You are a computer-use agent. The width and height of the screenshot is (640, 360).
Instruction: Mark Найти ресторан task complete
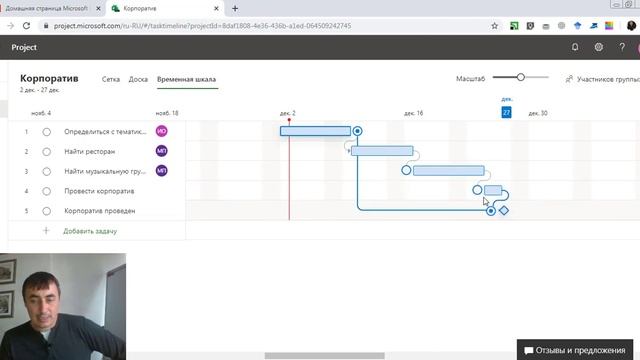(47, 152)
